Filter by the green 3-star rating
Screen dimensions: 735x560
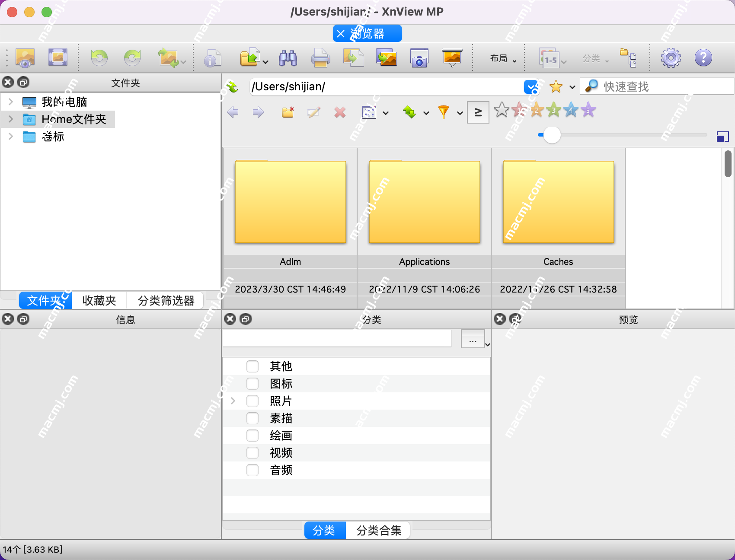click(553, 110)
